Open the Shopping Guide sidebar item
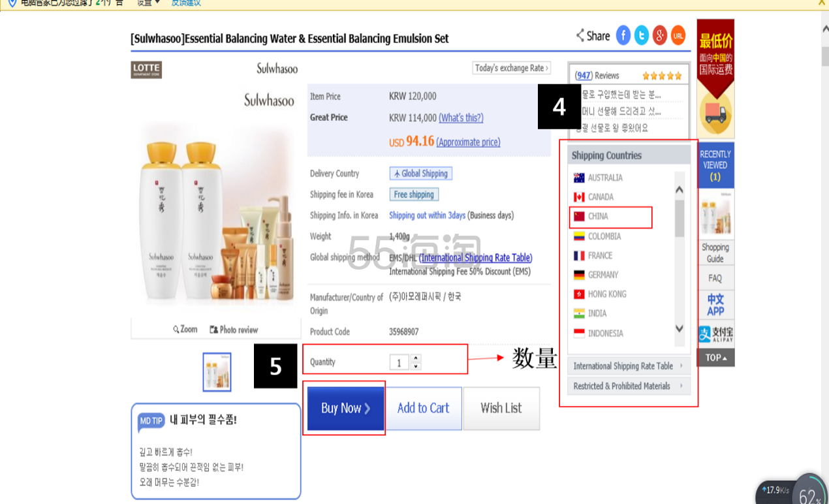 point(715,253)
